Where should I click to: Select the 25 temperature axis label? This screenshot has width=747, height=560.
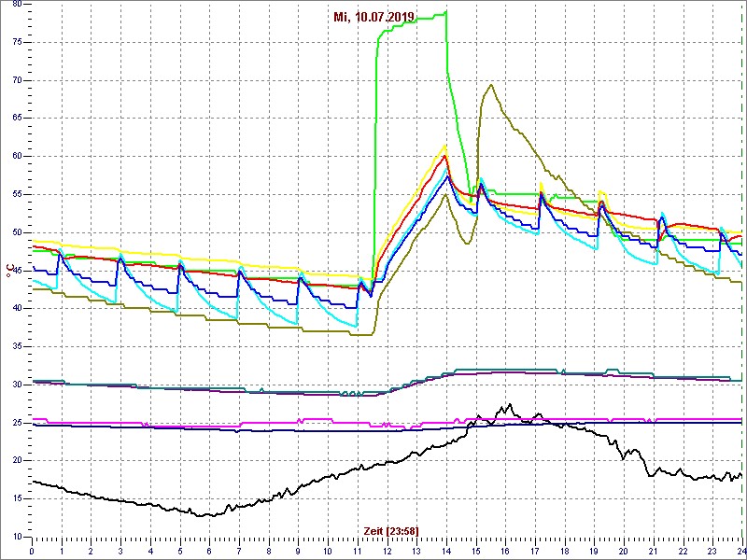16,423
